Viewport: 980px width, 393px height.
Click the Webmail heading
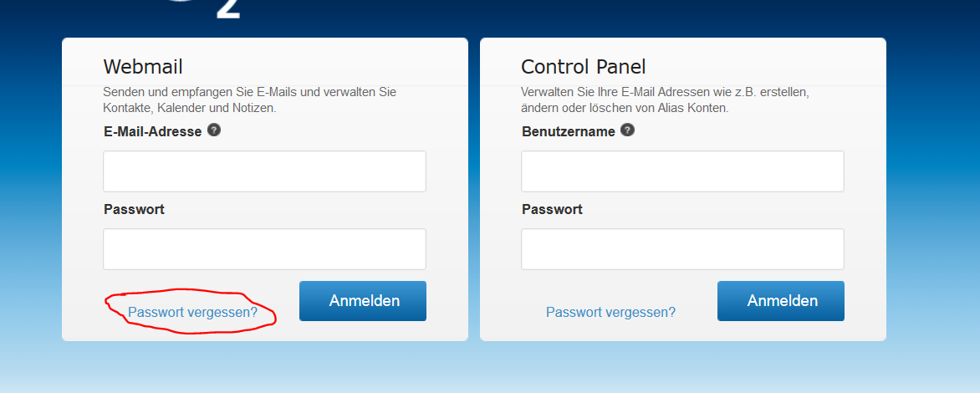(x=143, y=66)
